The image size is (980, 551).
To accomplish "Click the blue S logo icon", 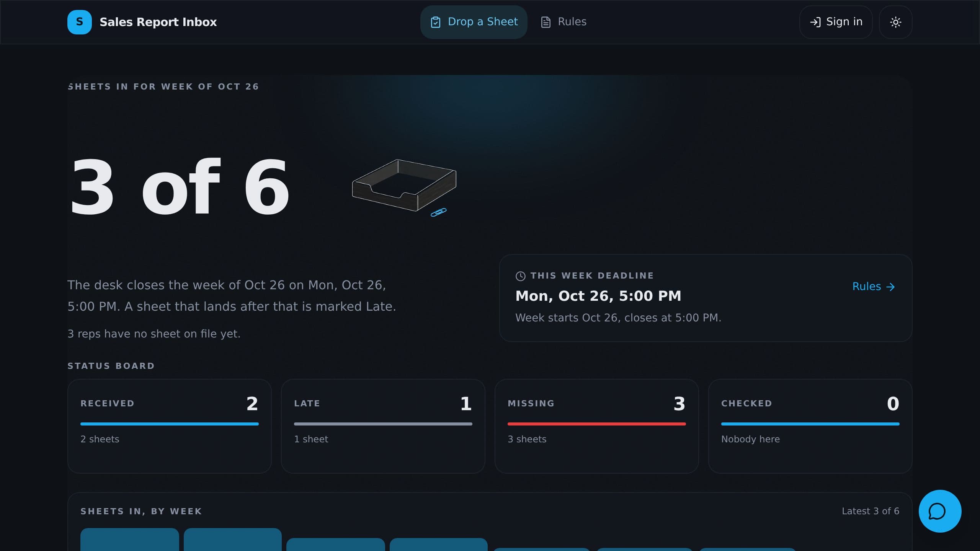I will pyautogui.click(x=79, y=22).
